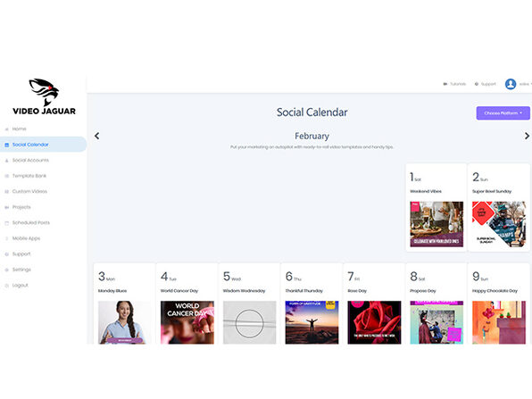
Task: Click the Settings gear icon in the sidebar
Action: coord(6,270)
